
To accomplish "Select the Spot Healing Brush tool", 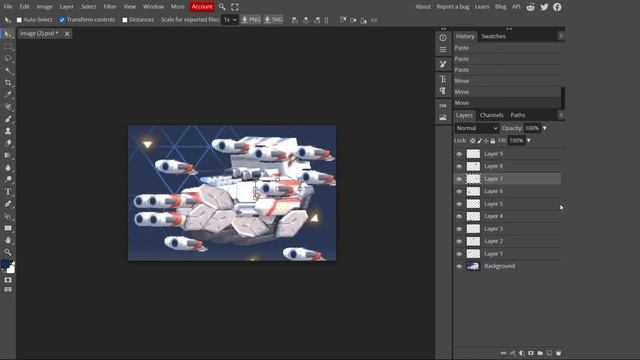I will pos(8,107).
